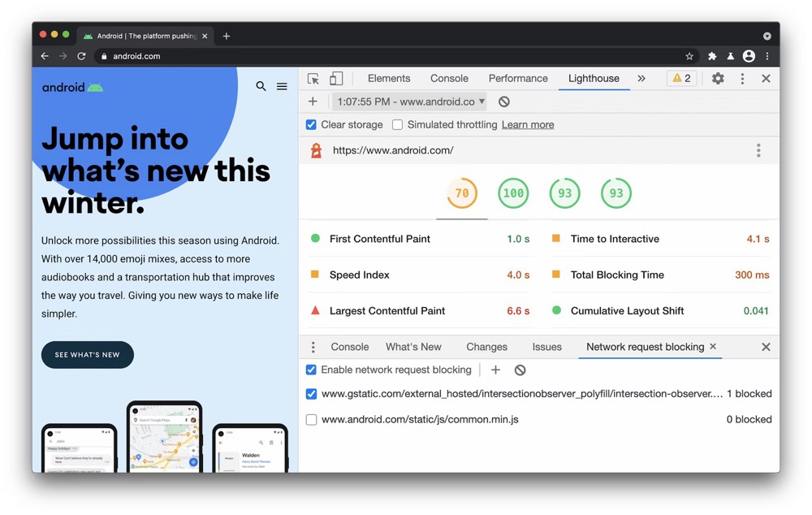Close the Android browser tab

(205, 36)
